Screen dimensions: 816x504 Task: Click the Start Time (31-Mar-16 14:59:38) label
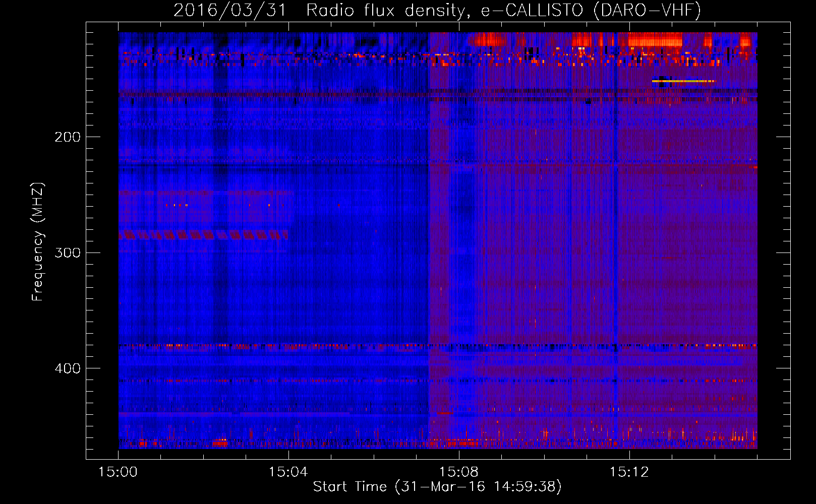coord(437,487)
